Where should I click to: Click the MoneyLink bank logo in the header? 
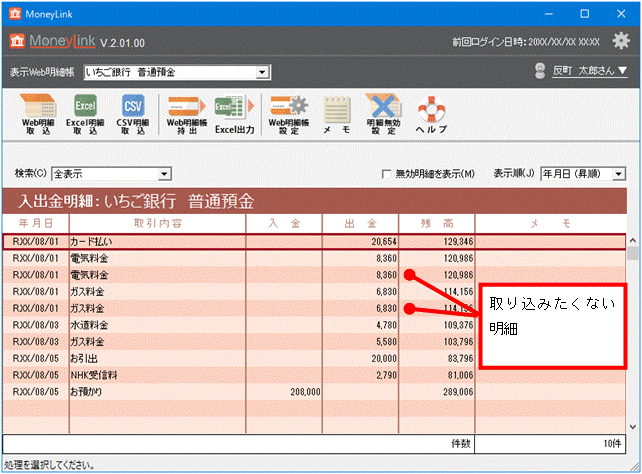coord(17,41)
